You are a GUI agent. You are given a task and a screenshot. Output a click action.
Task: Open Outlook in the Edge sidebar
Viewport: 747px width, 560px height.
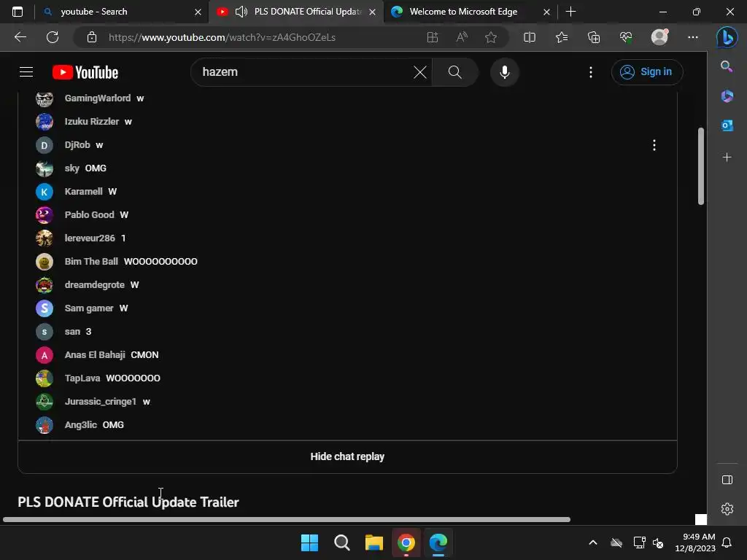pos(727,125)
